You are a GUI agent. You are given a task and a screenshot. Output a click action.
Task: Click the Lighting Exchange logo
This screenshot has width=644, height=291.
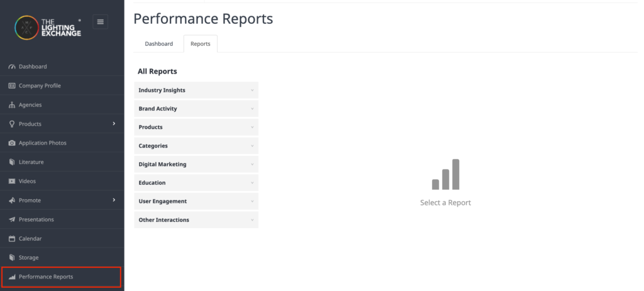point(48,28)
